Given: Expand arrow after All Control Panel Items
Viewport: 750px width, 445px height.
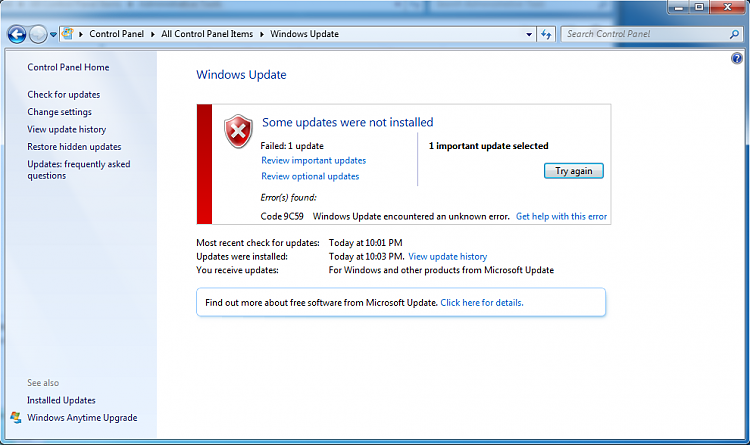Looking at the screenshot, I should tap(262, 34).
